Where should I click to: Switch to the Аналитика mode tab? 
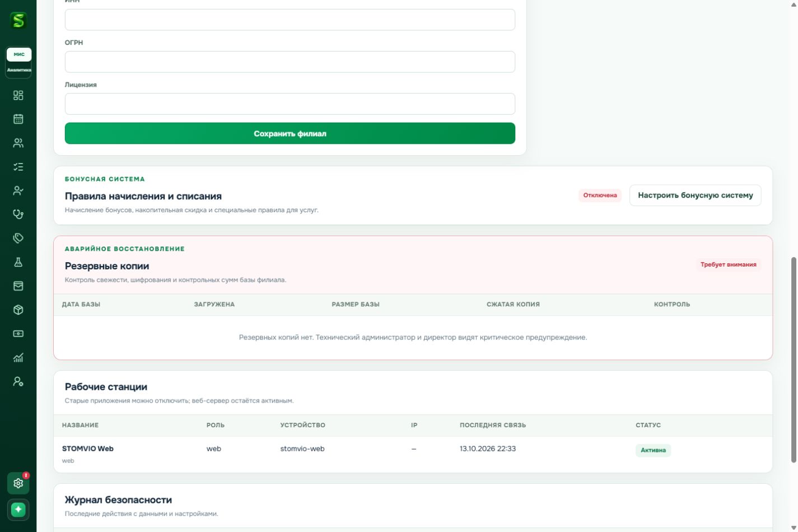19,70
